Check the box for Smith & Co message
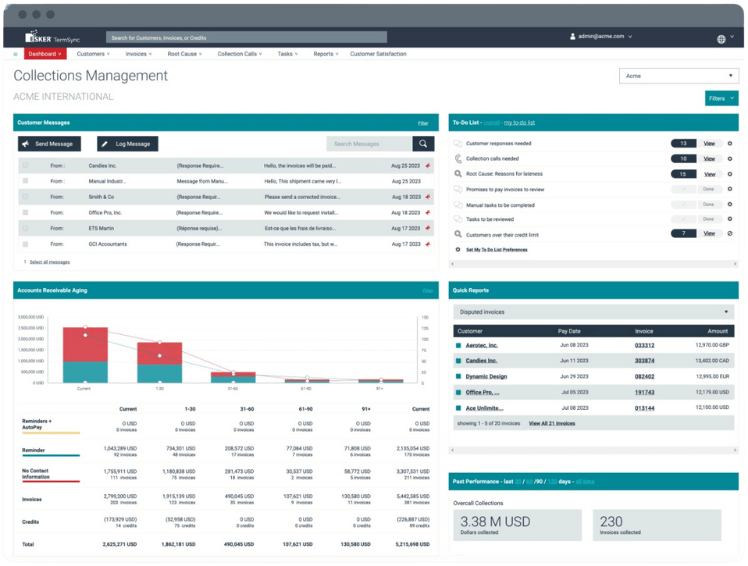Screen dimensions: 748x566 pos(25,197)
